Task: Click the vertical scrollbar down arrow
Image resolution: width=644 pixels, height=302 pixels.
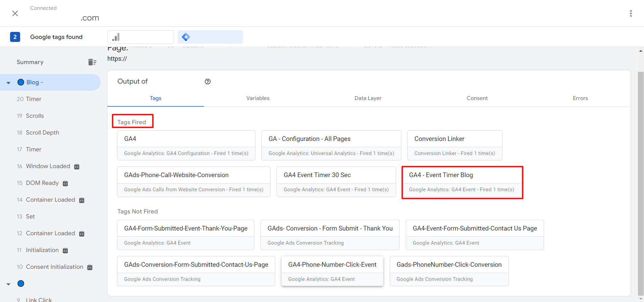Action: tap(641, 298)
